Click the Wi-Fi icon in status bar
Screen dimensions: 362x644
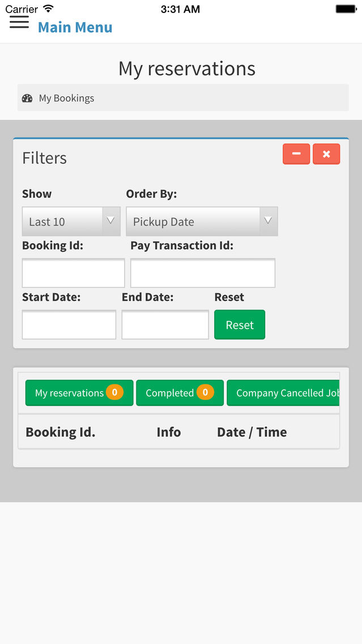(48, 8)
